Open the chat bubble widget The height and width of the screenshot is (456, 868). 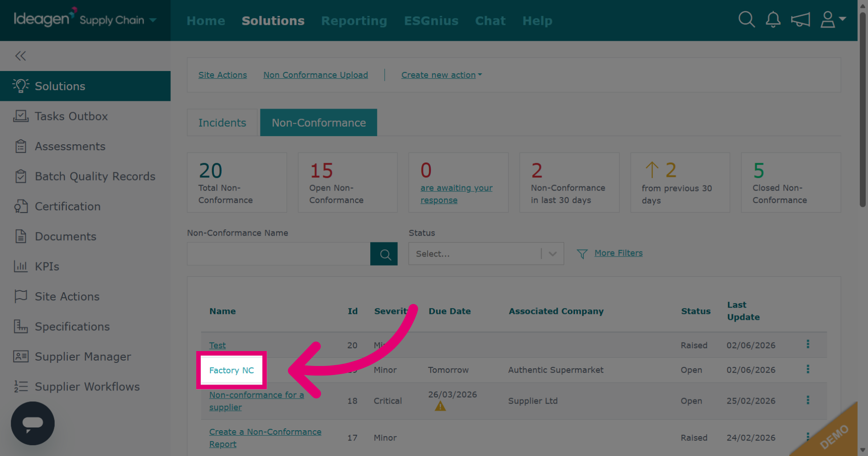(33, 423)
